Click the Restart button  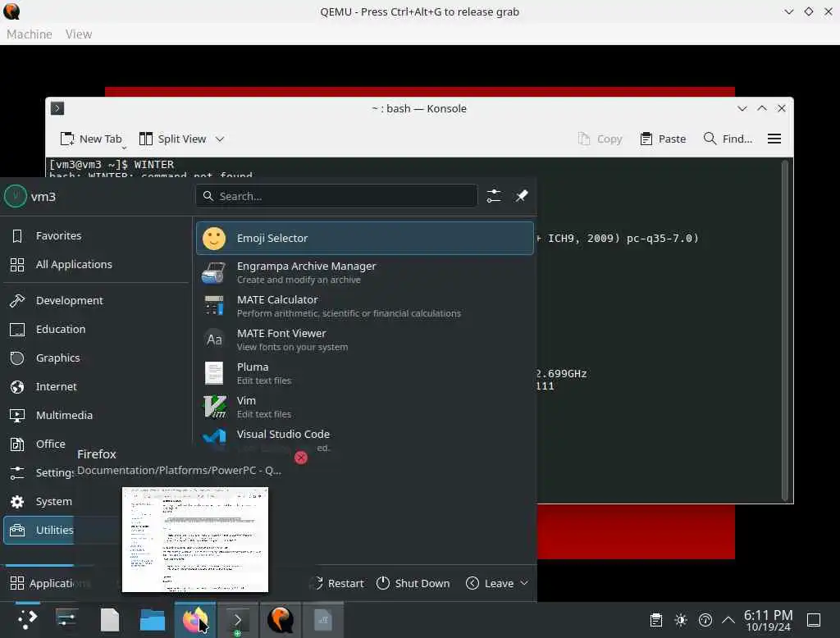click(339, 583)
